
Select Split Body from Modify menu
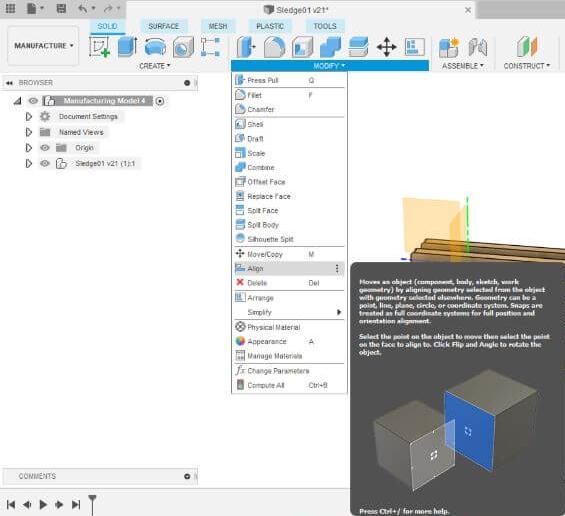pyautogui.click(x=289, y=225)
